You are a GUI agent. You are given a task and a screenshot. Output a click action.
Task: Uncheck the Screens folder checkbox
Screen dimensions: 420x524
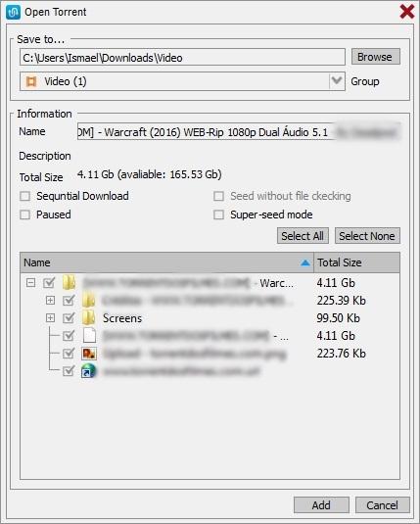pyautogui.click(x=69, y=317)
